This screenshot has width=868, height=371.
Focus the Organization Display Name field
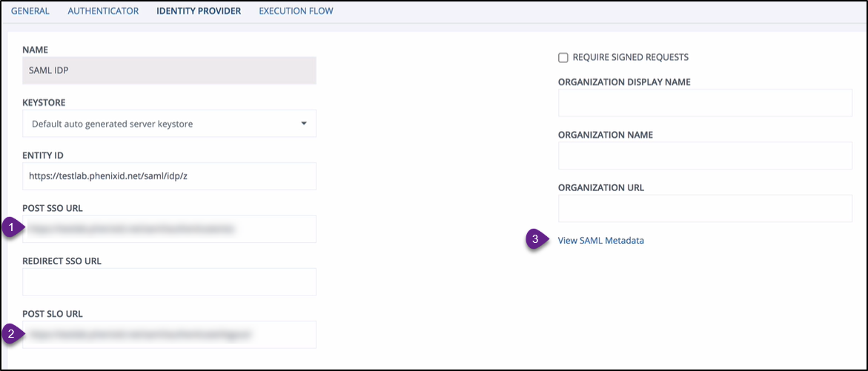[705, 103]
